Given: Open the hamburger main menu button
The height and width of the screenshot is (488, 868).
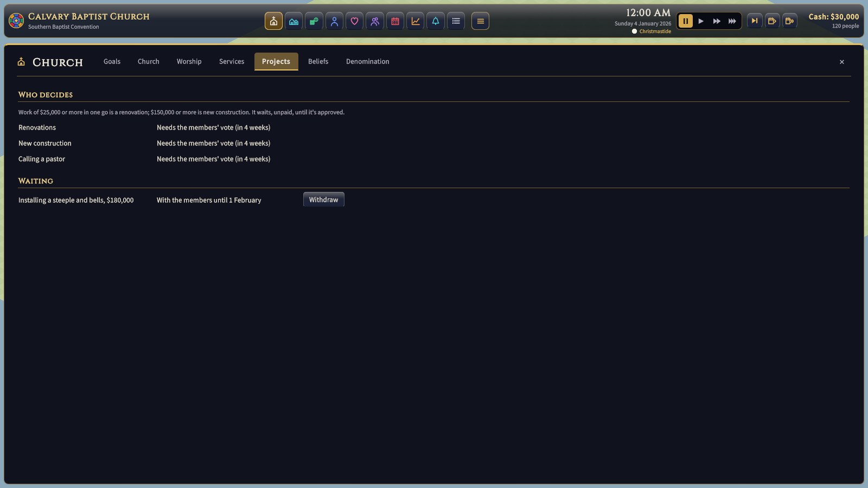Looking at the screenshot, I should [x=480, y=21].
